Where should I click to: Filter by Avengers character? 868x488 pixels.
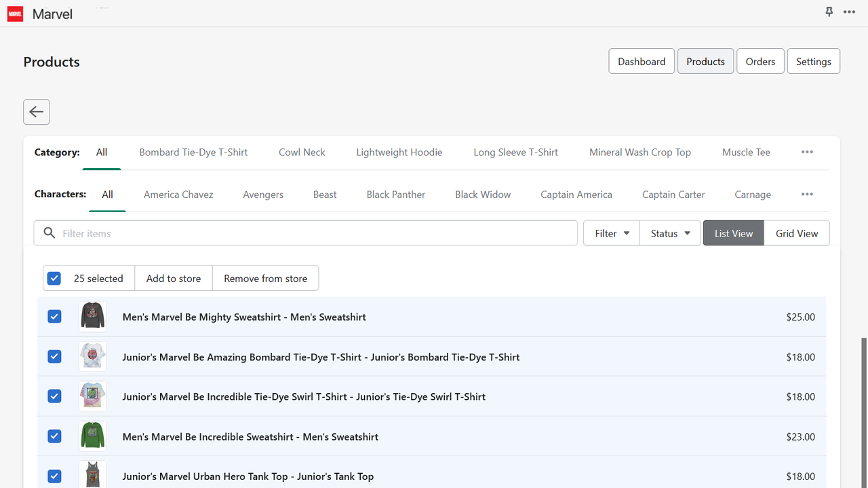263,195
